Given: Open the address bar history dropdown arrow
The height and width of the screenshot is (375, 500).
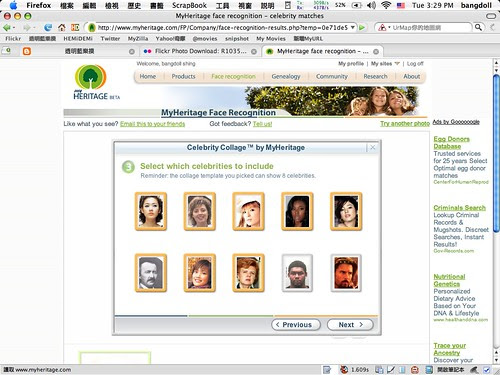Looking at the screenshot, I should 353,27.
